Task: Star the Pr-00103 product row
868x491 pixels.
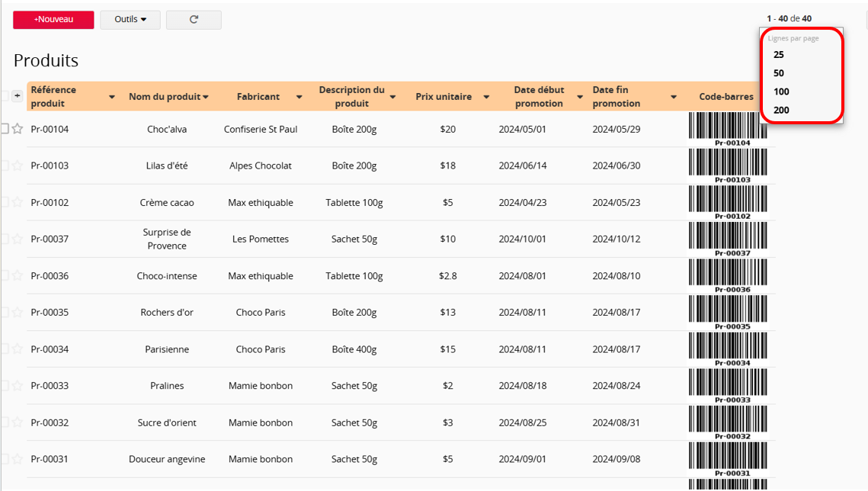Action: click(18, 165)
